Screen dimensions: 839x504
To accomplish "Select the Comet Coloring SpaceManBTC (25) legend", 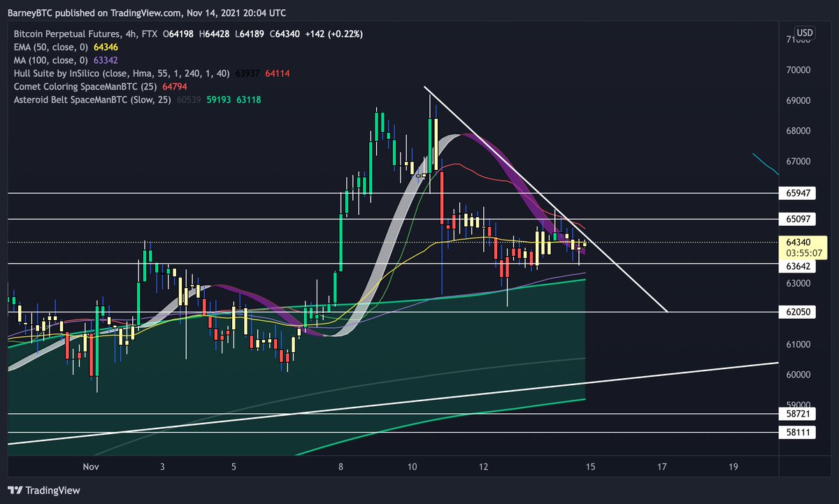I will [85, 87].
